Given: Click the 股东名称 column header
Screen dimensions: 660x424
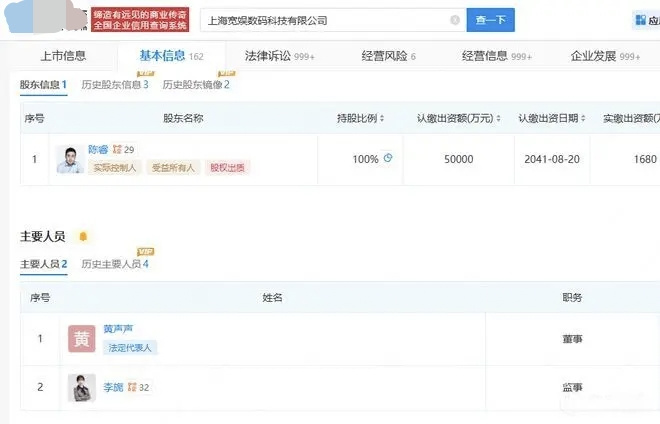Looking at the screenshot, I should coord(183,118).
